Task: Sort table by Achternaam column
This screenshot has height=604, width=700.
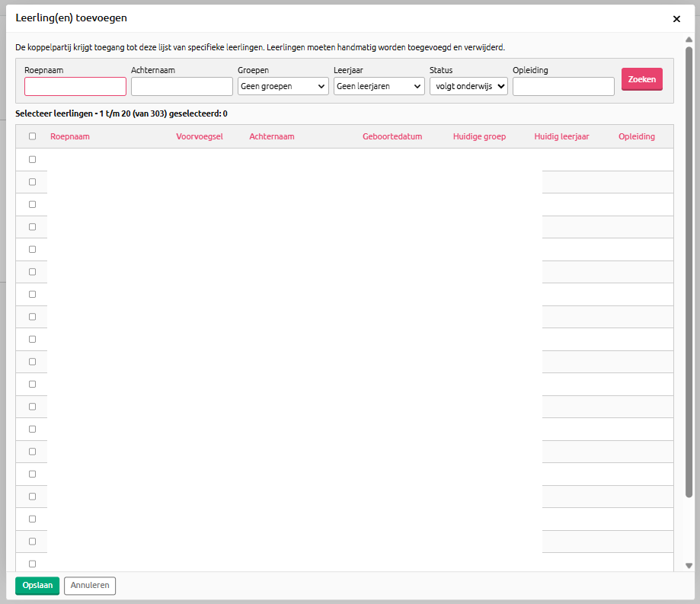Action: point(272,137)
